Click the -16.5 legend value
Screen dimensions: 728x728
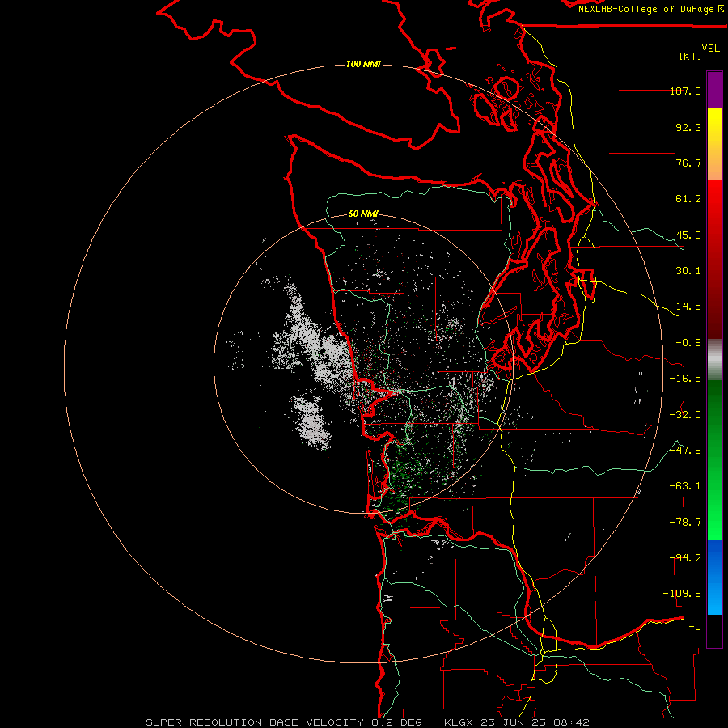pos(685,379)
